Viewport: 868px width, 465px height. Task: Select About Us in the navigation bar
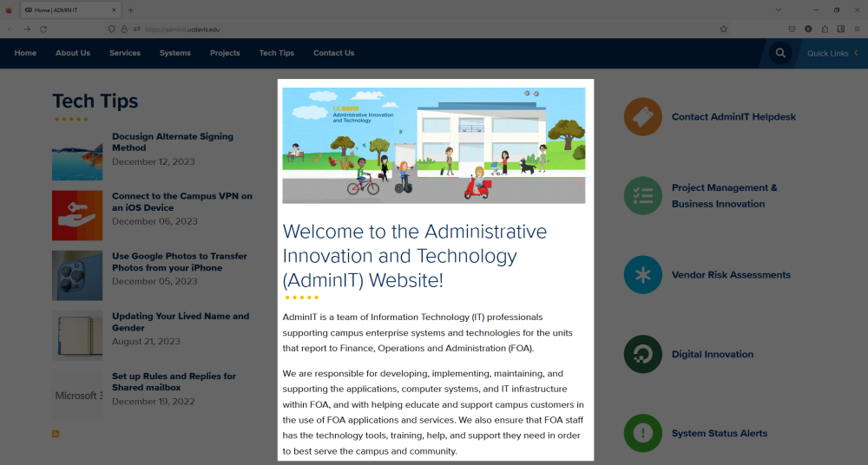point(73,53)
